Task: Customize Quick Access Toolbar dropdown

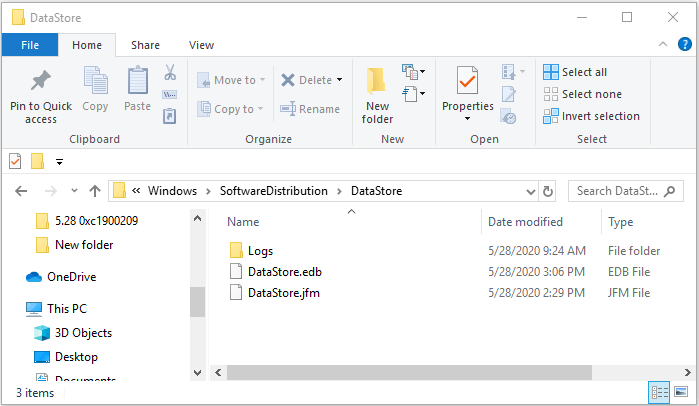Action: (59, 161)
